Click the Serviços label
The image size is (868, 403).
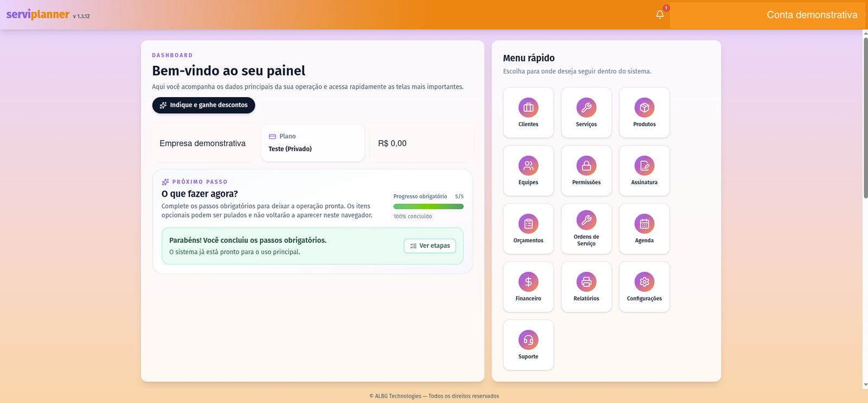pyautogui.click(x=586, y=124)
